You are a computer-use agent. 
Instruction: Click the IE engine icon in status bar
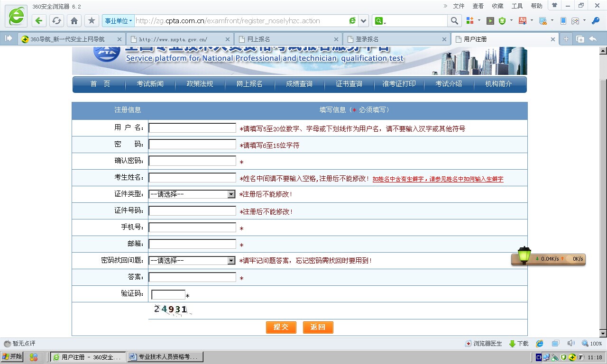pyautogui.click(x=540, y=344)
